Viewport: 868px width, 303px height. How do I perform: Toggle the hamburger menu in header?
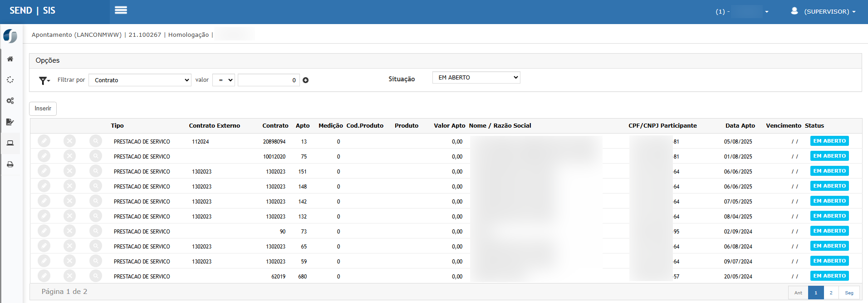tap(121, 10)
